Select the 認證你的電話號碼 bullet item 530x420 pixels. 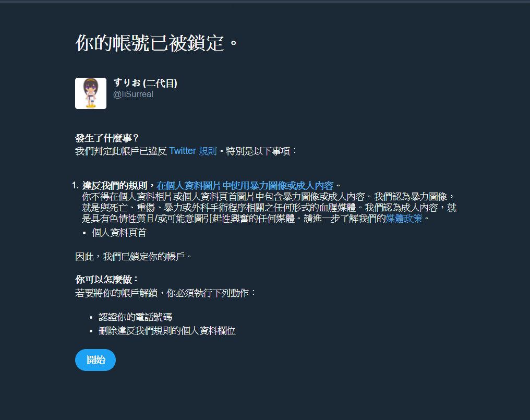135,317
